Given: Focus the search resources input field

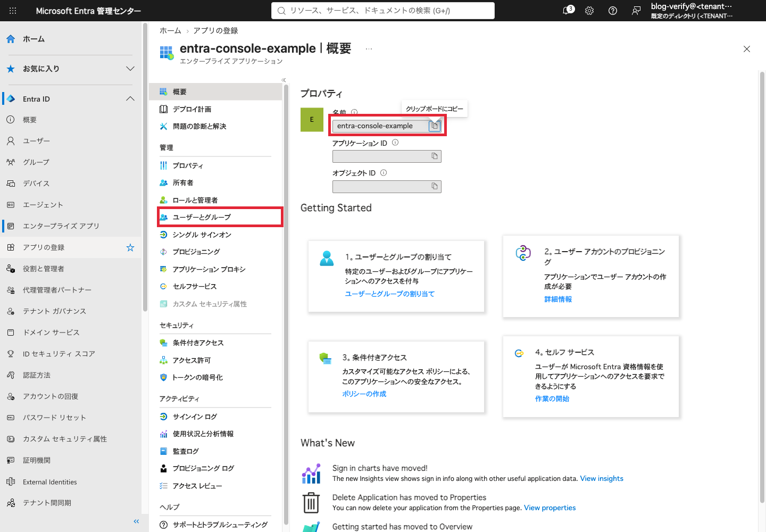Looking at the screenshot, I should point(383,11).
